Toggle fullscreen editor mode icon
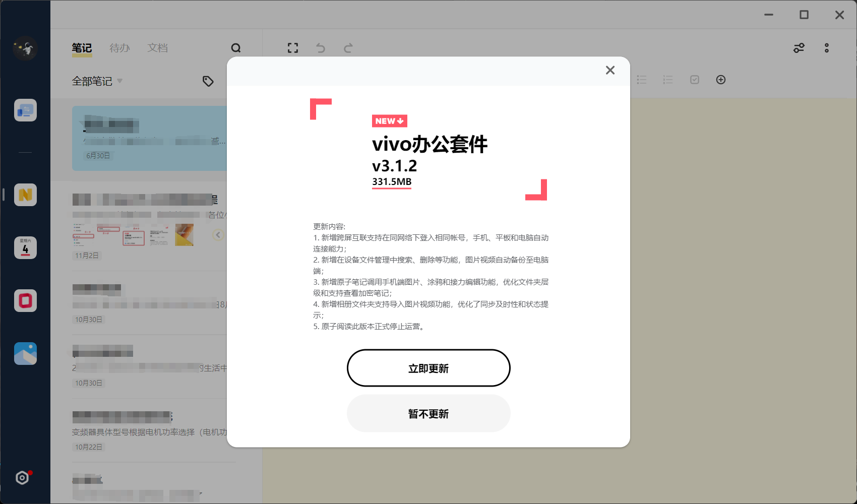857x504 pixels. coord(293,48)
